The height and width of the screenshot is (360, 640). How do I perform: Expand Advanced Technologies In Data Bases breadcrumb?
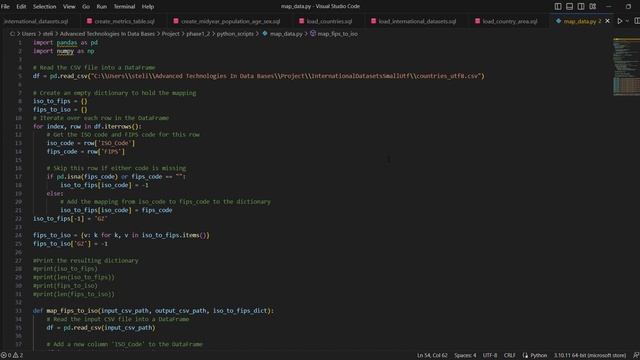(x=107, y=34)
